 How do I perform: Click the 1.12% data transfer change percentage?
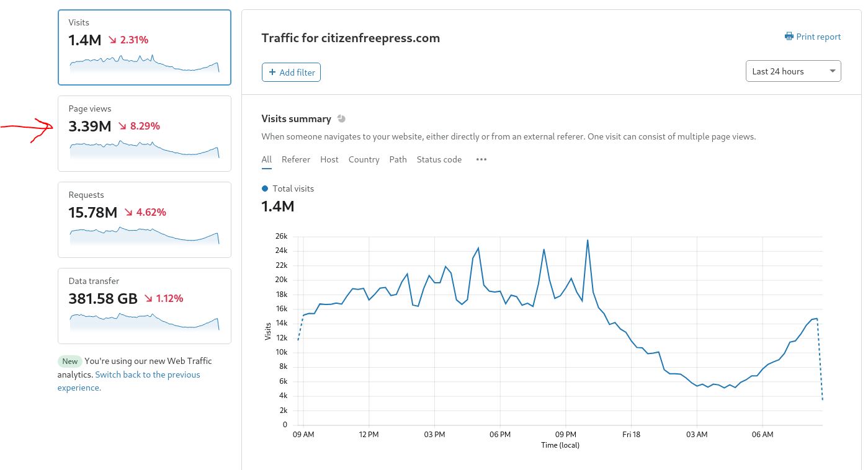coord(169,298)
